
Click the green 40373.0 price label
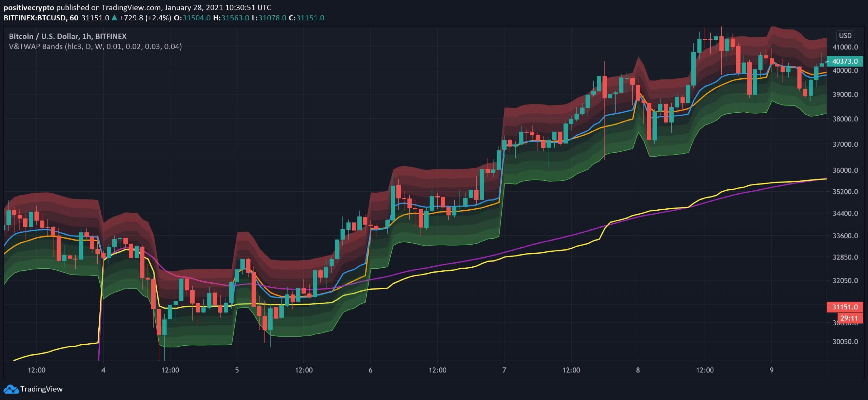click(x=845, y=61)
